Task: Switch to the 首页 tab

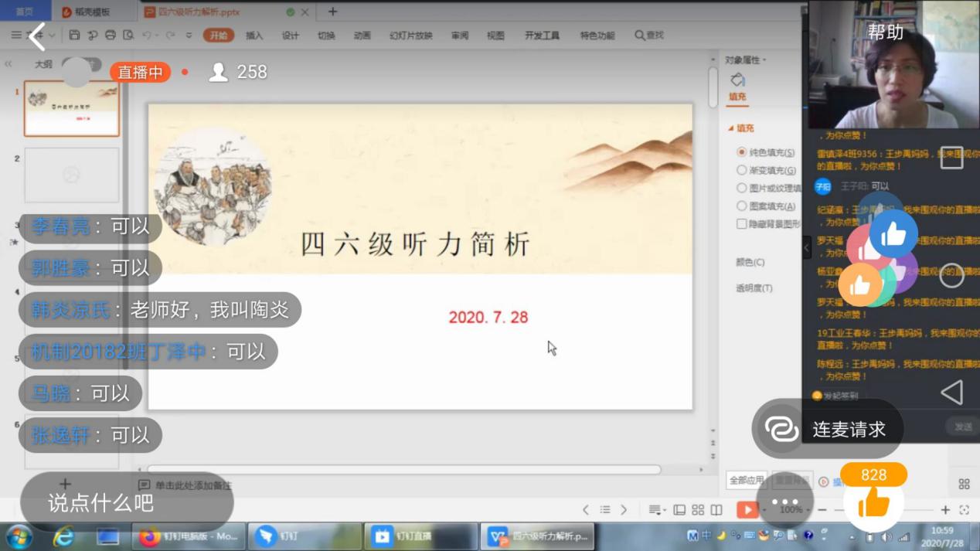Action: [25, 12]
